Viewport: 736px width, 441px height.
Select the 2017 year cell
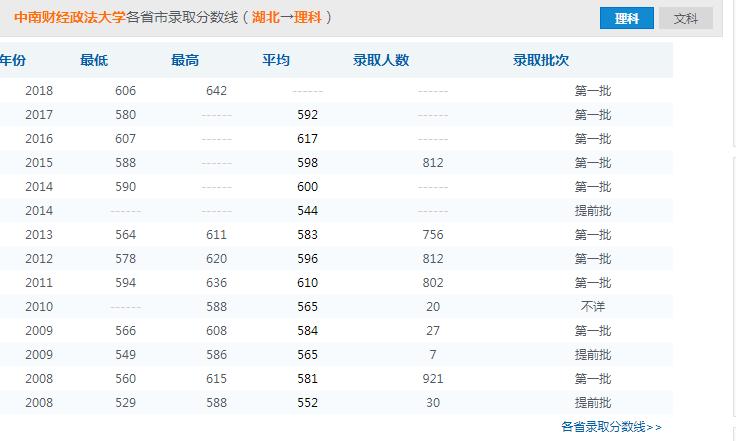coord(39,114)
